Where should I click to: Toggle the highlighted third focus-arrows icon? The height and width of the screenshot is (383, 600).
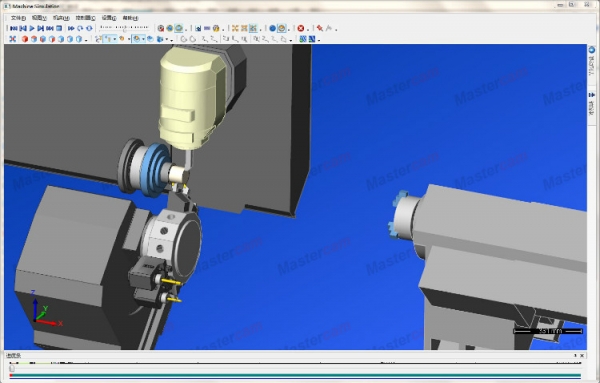tap(253, 28)
